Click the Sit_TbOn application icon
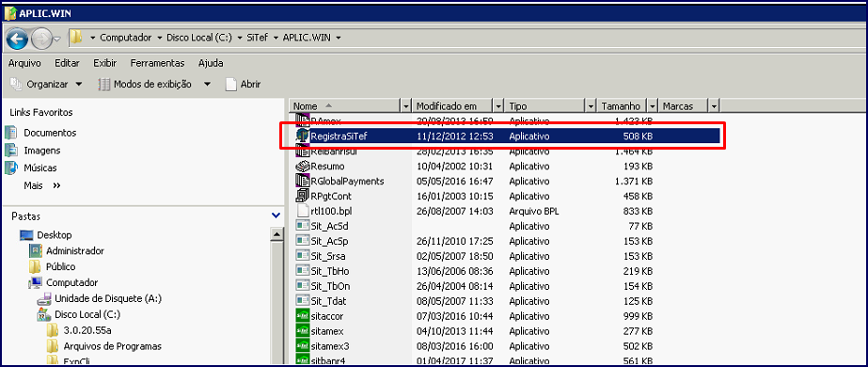868x367 pixels. tap(302, 286)
